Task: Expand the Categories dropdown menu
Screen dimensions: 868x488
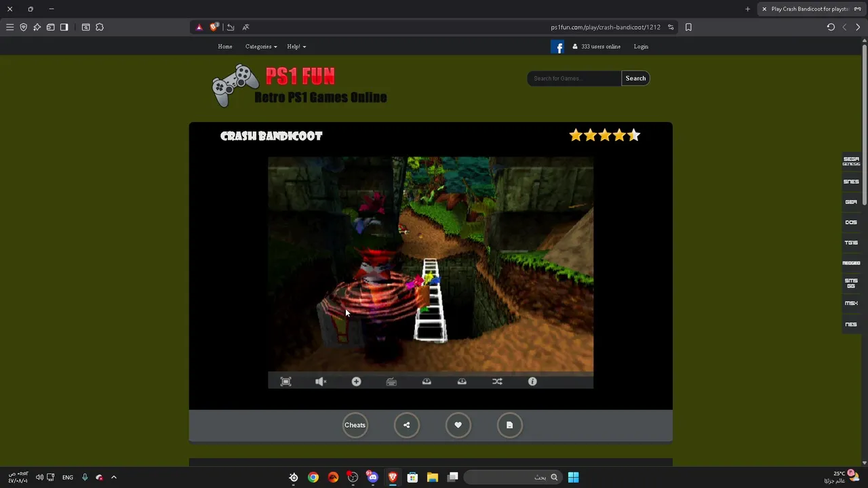Action: pos(261,47)
